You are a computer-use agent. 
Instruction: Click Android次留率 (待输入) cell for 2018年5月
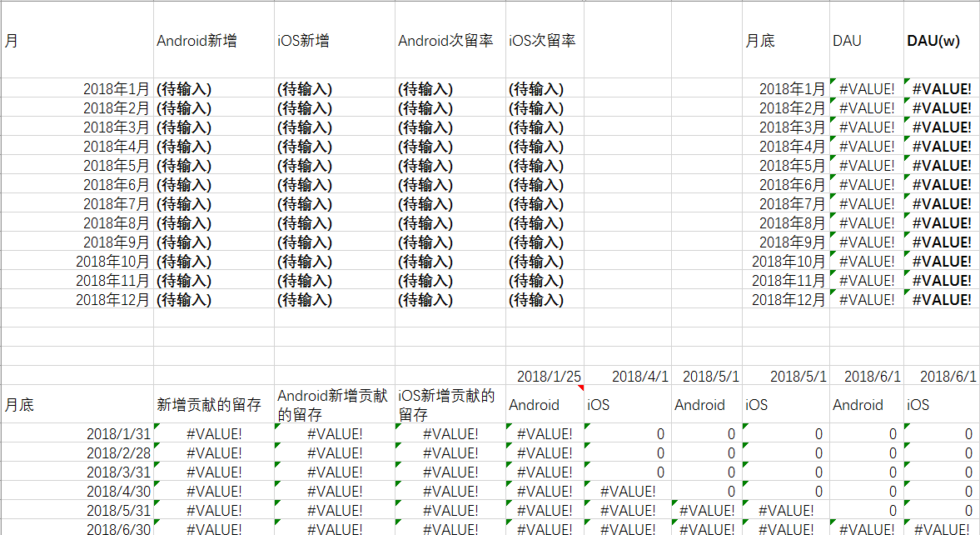tap(450, 165)
